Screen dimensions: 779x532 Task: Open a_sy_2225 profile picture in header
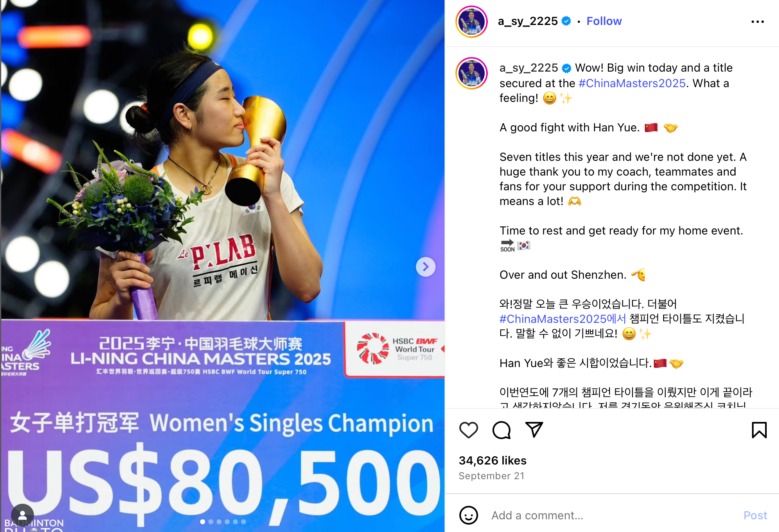[472, 22]
